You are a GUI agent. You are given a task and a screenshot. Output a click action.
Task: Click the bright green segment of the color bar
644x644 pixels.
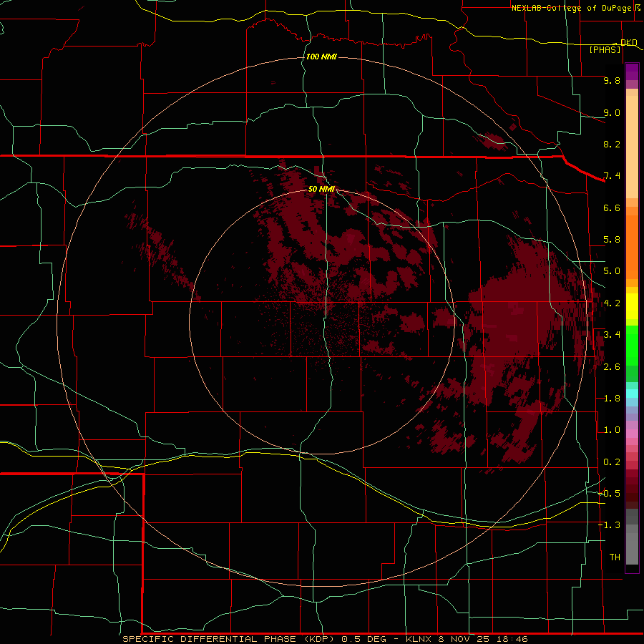632,345
